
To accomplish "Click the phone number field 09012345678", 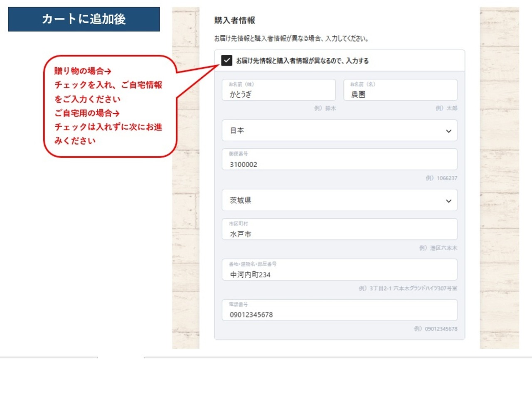I will click(340, 310).
